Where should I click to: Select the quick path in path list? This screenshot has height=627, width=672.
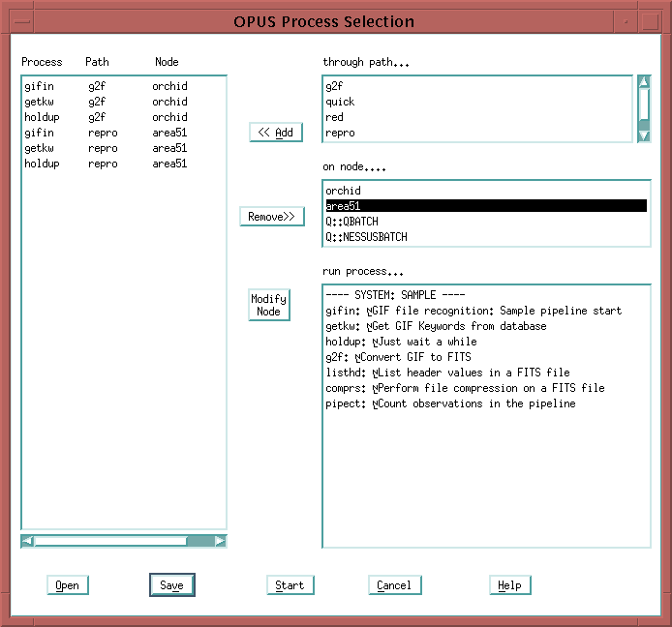pos(340,102)
